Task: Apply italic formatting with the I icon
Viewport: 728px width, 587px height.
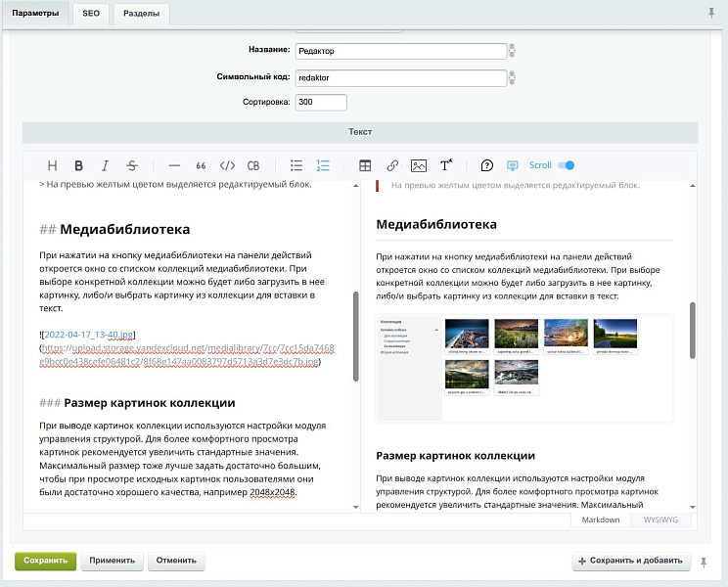Action: tap(106, 166)
